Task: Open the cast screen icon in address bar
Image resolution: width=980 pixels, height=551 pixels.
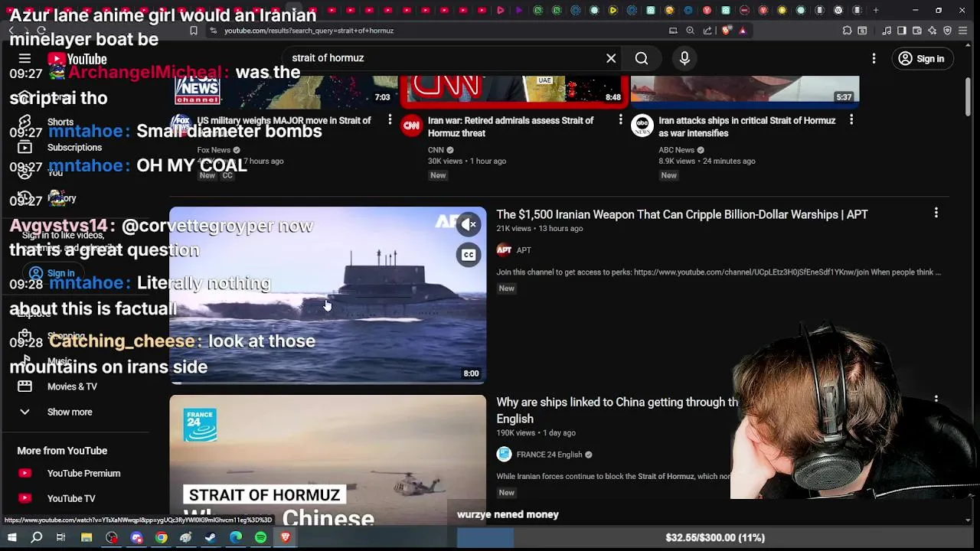Action: pos(673,31)
